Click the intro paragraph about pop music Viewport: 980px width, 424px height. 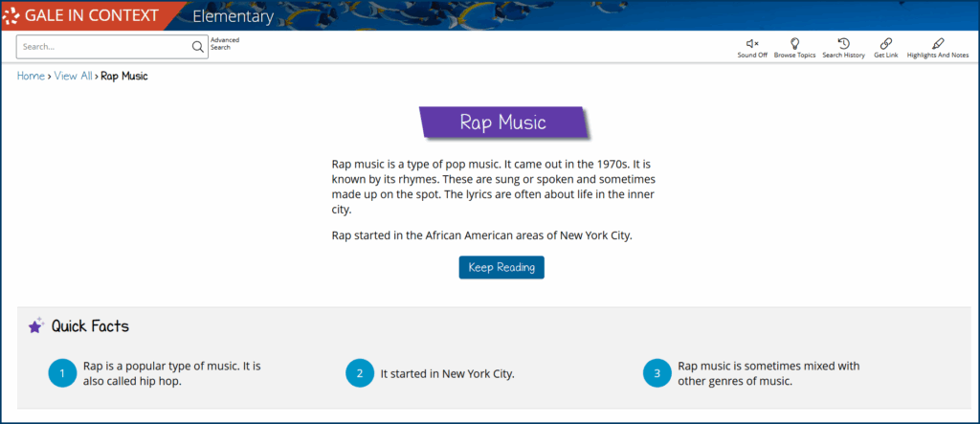coord(494,187)
